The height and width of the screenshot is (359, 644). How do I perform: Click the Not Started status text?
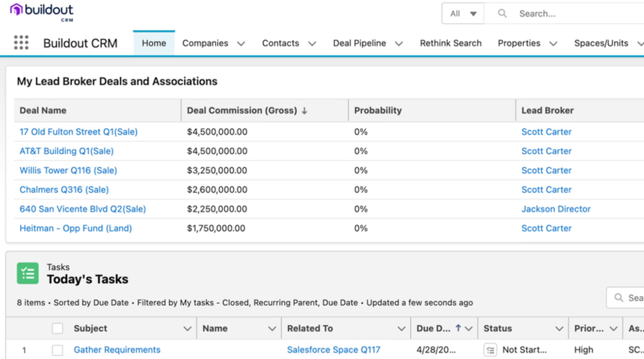tap(524, 349)
